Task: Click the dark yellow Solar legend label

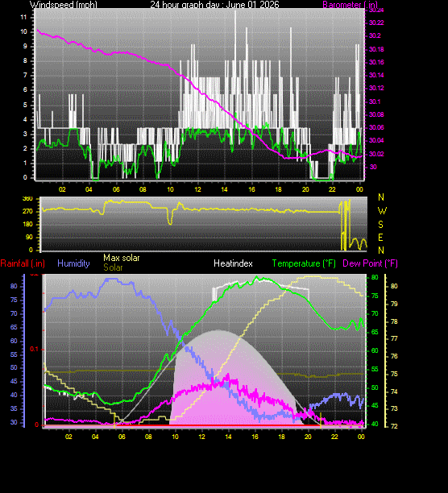Action: (113, 267)
